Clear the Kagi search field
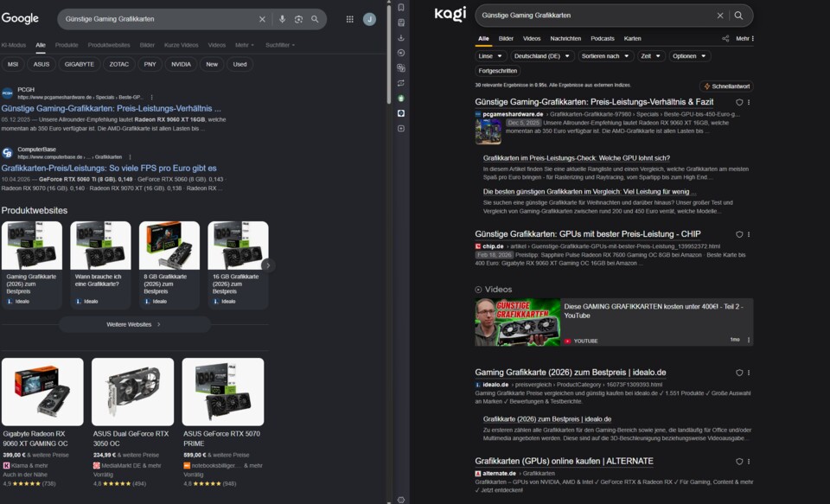This screenshot has width=830, height=504. click(x=720, y=16)
